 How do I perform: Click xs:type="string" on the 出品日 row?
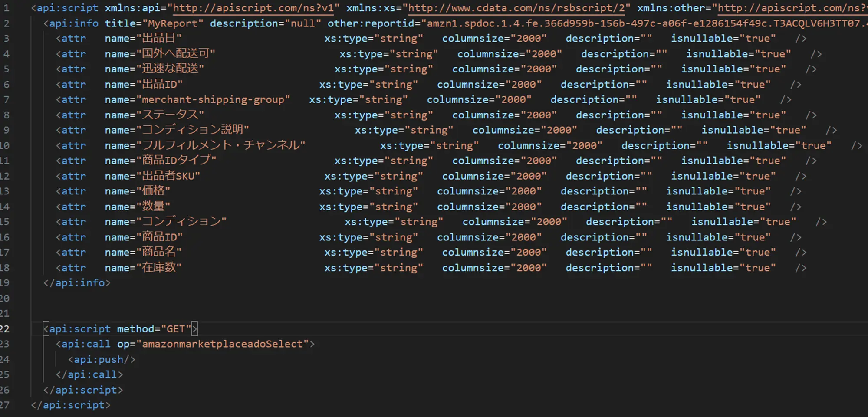point(374,39)
